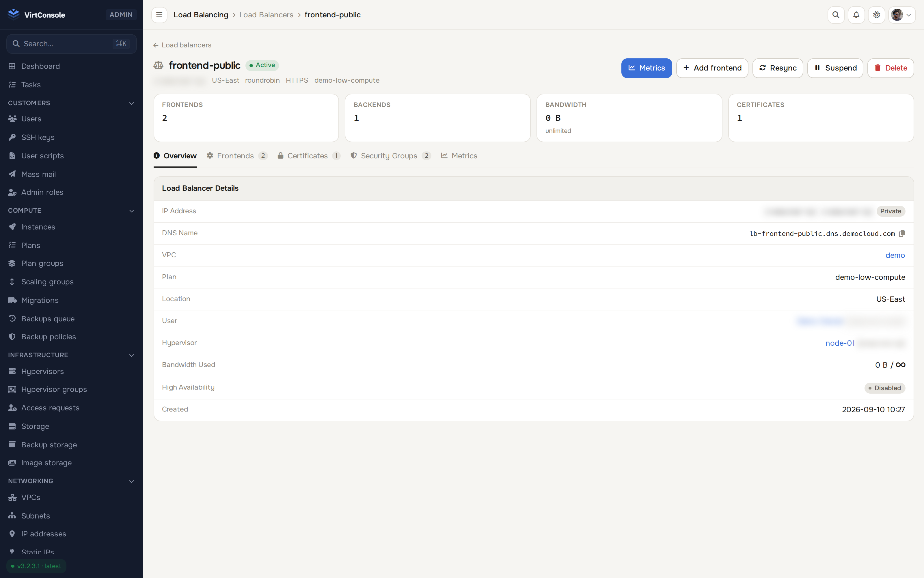Go back to Load balancers list
Screen dimensions: 924x578
pos(182,45)
